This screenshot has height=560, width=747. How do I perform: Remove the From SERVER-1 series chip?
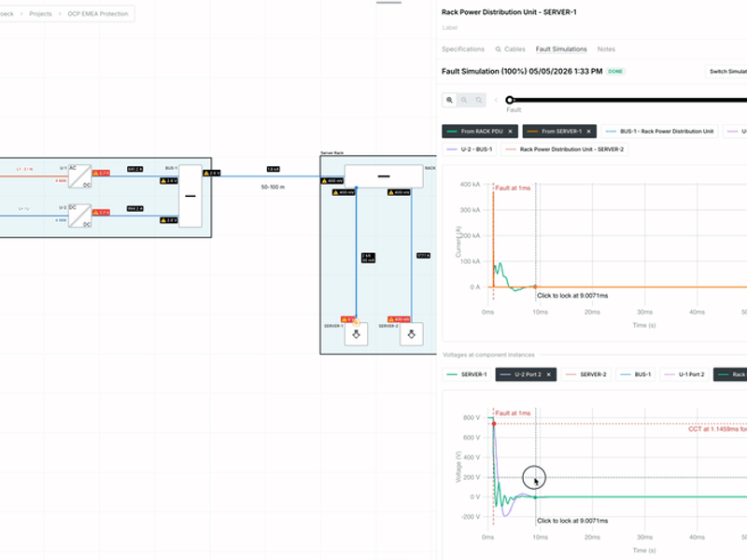tap(589, 132)
